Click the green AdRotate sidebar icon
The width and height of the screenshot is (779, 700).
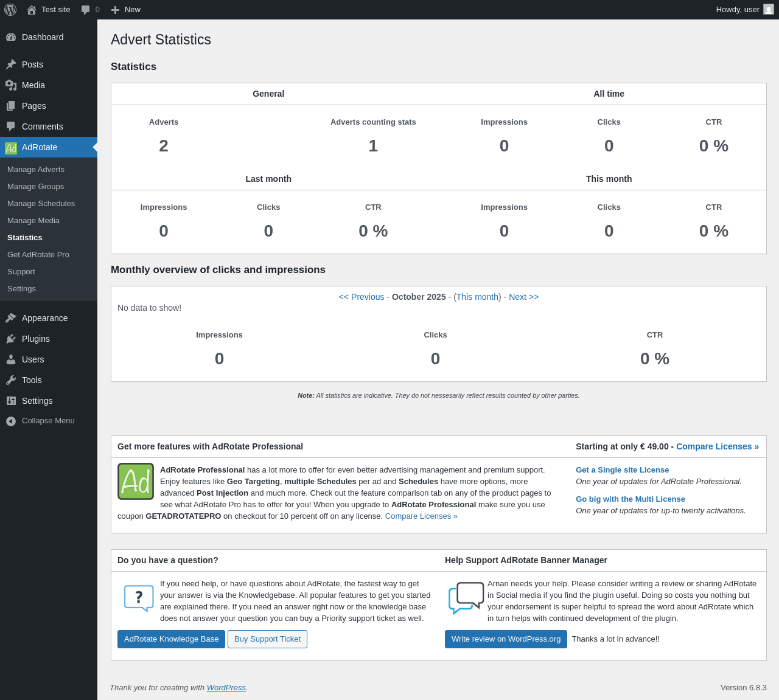pos(11,148)
